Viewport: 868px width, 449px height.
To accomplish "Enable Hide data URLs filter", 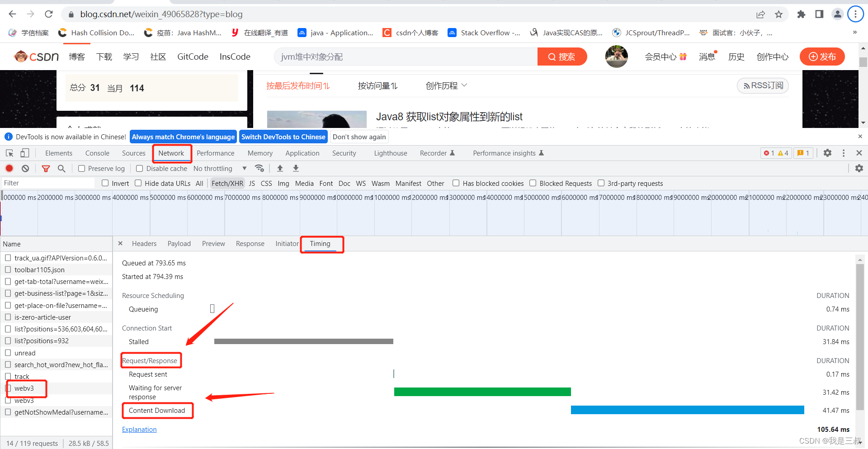I will (138, 183).
